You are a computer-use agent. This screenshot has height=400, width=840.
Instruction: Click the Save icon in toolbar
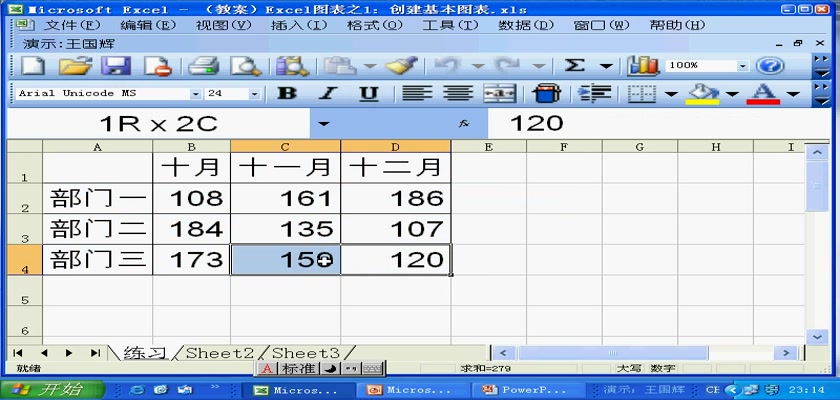tap(116, 66)
